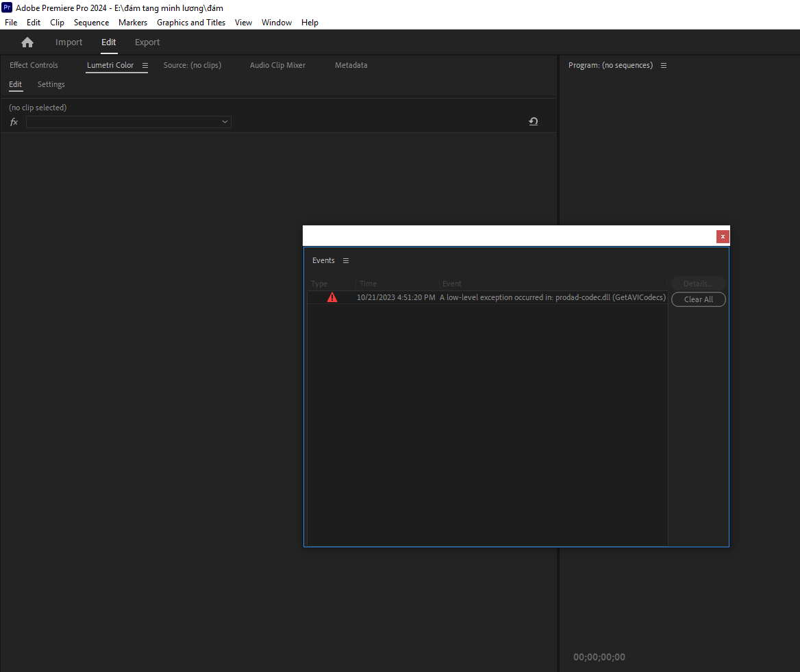The width and height of the screenshot is (800, 672).
Task: Switch to the Settings tab in Lumetri Color
Action: tap(51, 84)
